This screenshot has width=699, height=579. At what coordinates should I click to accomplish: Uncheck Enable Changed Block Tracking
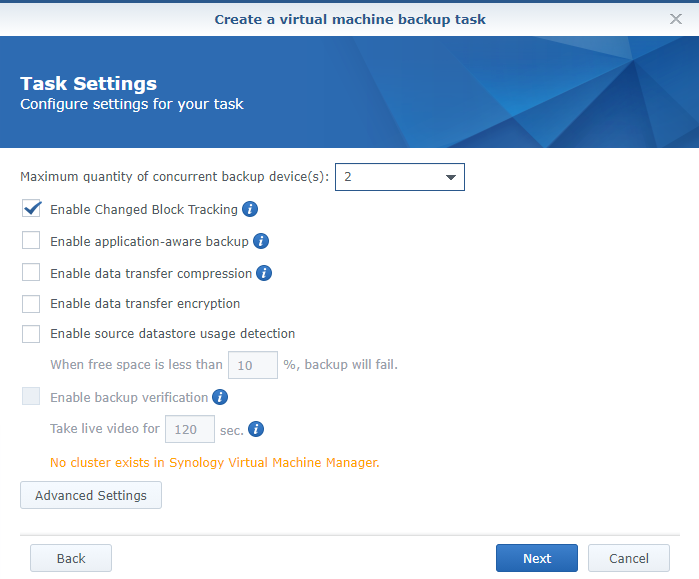pyautogui.click(x=31, y=210)
